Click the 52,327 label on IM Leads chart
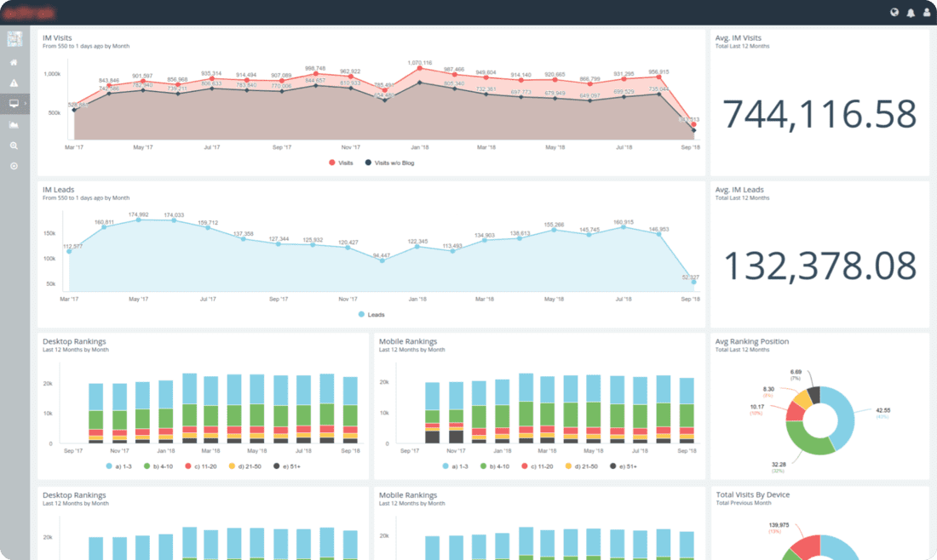Image resolution: width=937 pixels, height=560 pixels. [690, 277]
